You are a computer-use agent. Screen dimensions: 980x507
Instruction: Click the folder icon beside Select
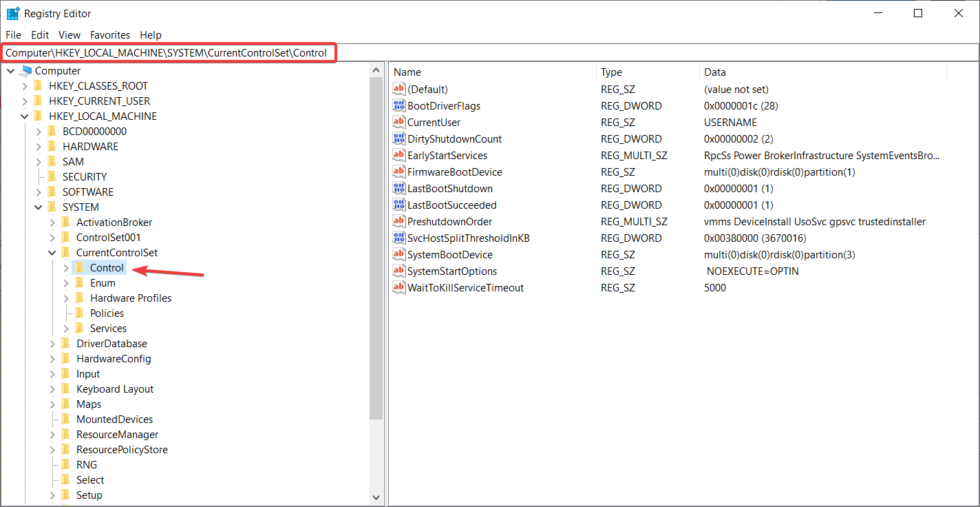67,479
